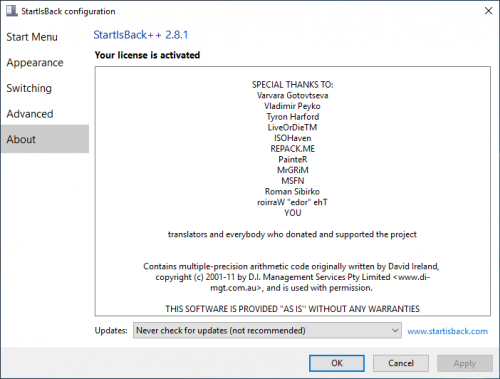Click the MSFN credit line
This screenshot has width=500, height=379.
(293, 181)
